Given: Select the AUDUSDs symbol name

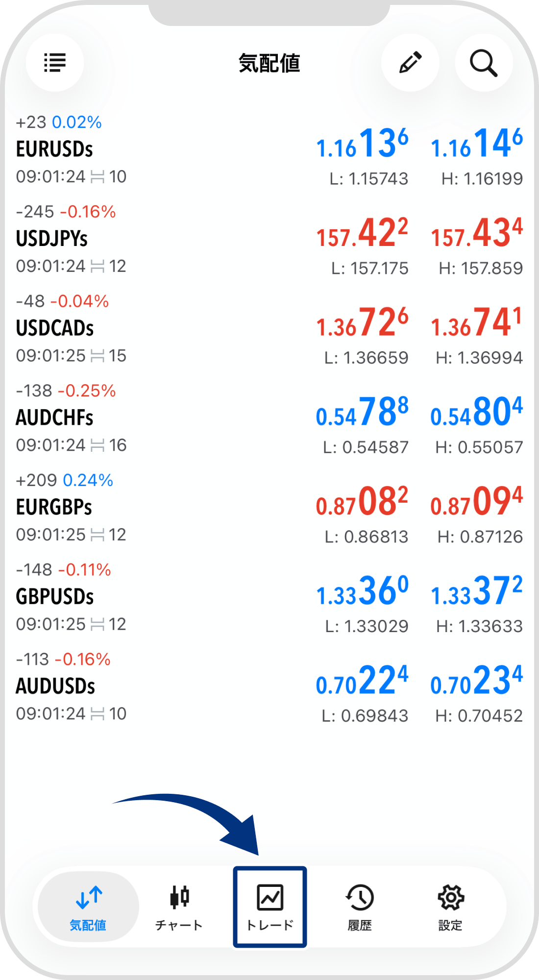Looking at the screenshot, I should coord(55,686).
